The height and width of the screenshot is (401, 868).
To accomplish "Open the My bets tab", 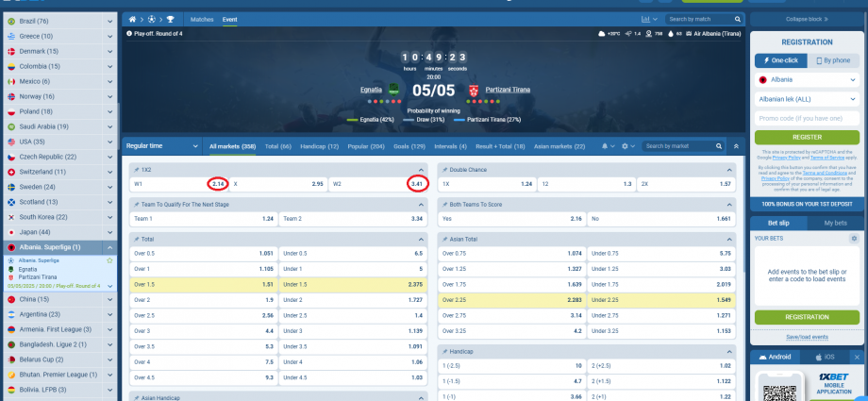I will coord(835,223).
